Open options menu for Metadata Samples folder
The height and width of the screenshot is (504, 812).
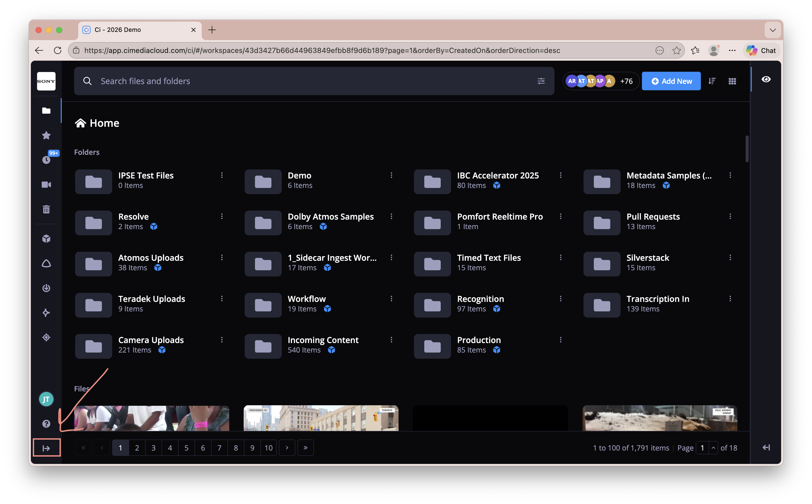pyautogui.click(x=730, y=175)
